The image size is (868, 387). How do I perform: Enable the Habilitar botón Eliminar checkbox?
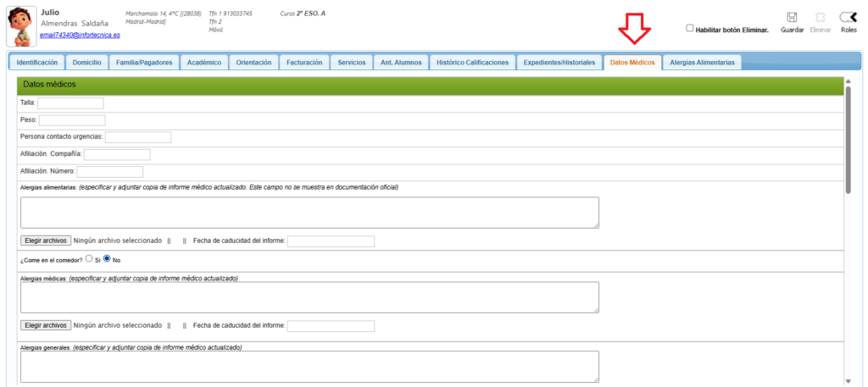coord(689,28)
